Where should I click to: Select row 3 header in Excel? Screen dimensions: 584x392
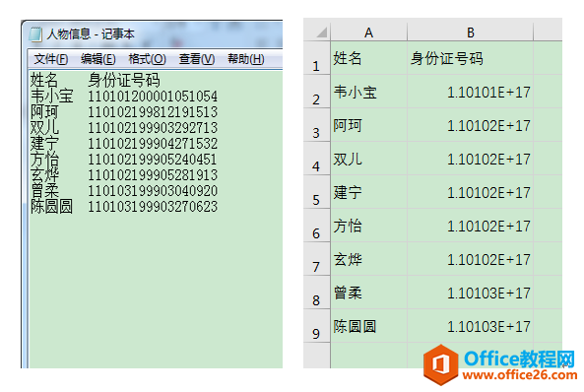click(x=316, y=125)
